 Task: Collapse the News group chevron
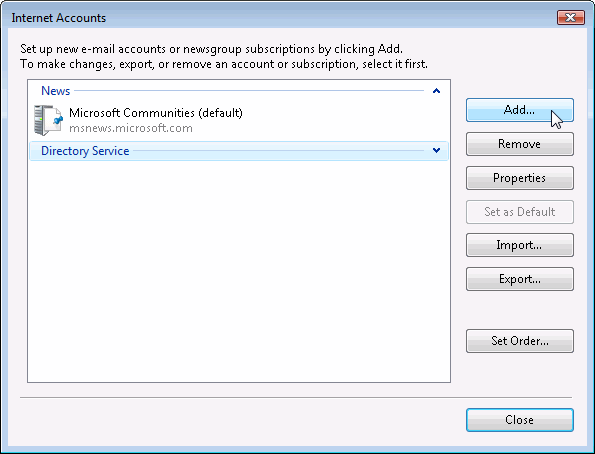click(x=436, y=91)
